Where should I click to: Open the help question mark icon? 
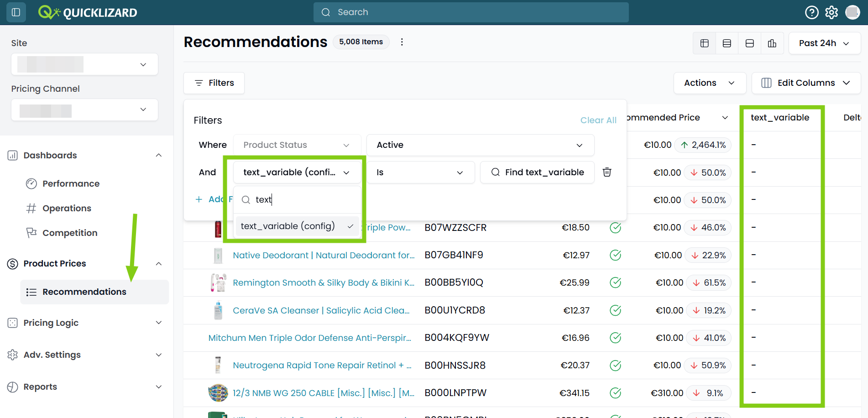click(x=811, y=12)
